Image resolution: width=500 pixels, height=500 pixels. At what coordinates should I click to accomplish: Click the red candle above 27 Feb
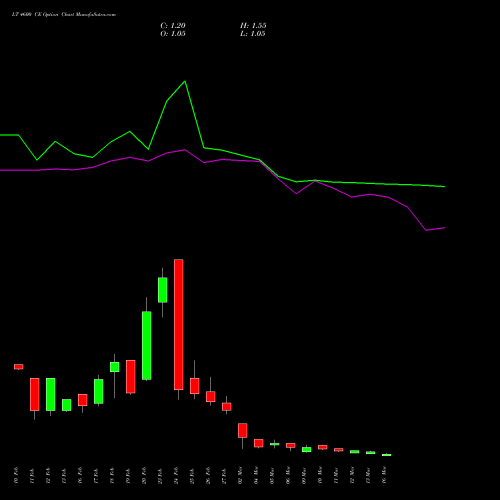point(227,407)
